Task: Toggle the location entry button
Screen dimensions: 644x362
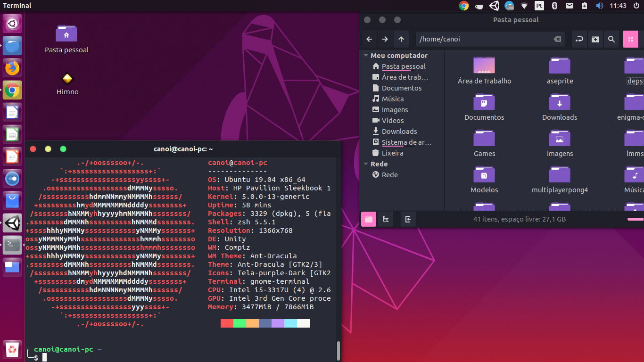Action: [579, 39]
